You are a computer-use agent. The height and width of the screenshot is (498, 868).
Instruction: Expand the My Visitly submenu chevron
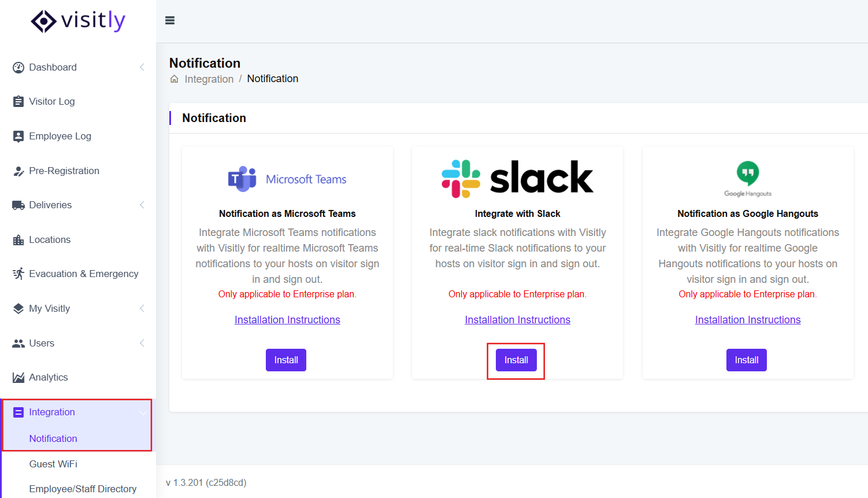click(142, 309)
